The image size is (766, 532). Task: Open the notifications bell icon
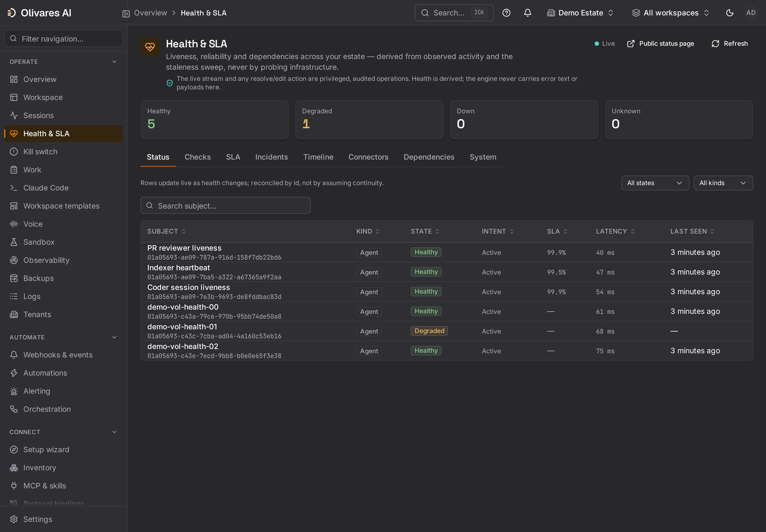(527, 13)
